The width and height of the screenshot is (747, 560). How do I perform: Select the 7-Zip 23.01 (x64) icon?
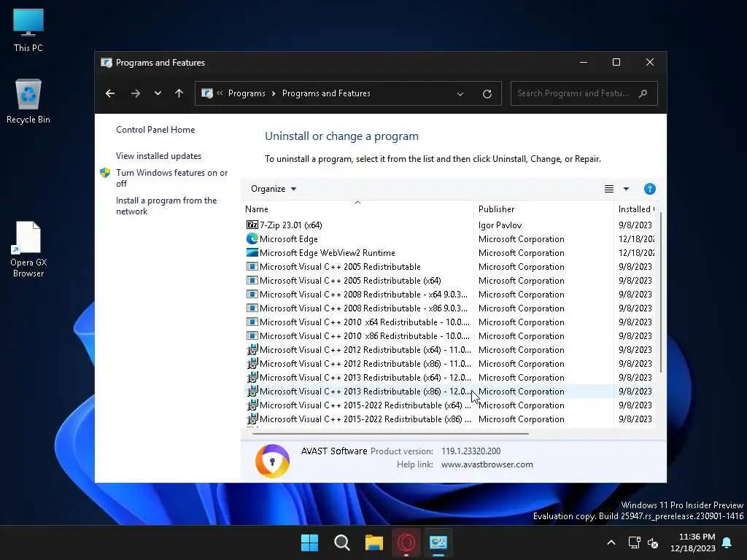(x=252, y=225)
